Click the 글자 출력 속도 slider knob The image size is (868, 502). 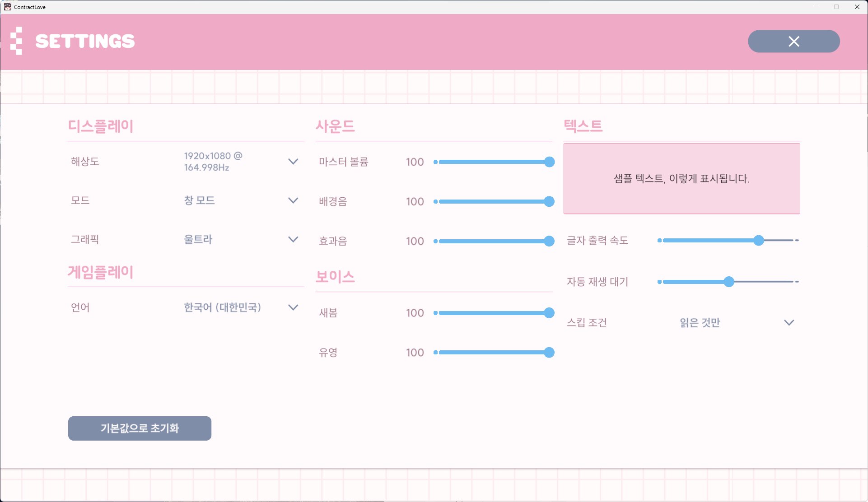coord(759,240)
